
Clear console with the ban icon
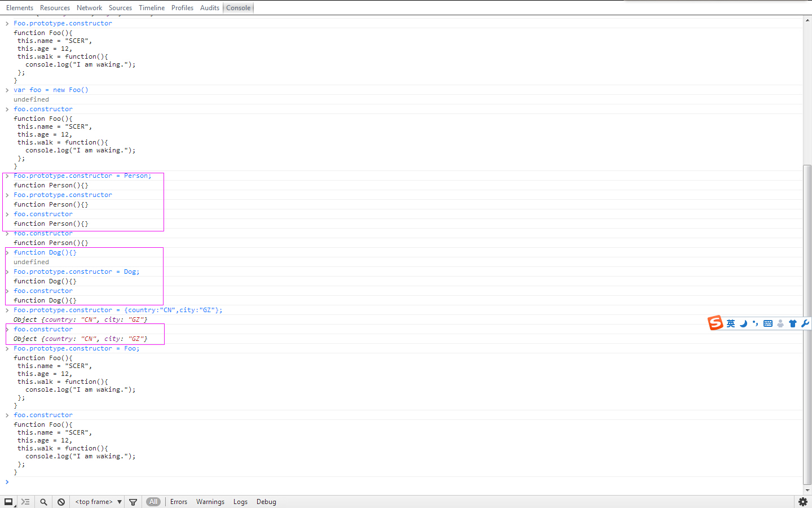point(61,502)
